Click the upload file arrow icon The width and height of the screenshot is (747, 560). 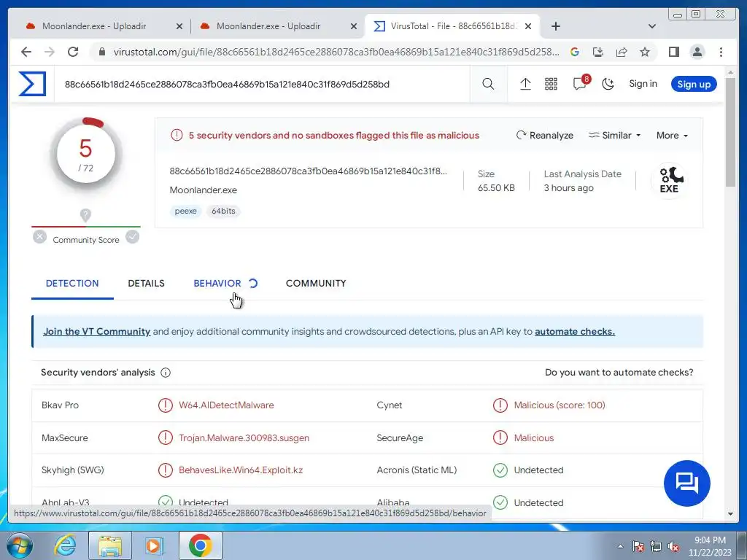click(x=525, y=85)
